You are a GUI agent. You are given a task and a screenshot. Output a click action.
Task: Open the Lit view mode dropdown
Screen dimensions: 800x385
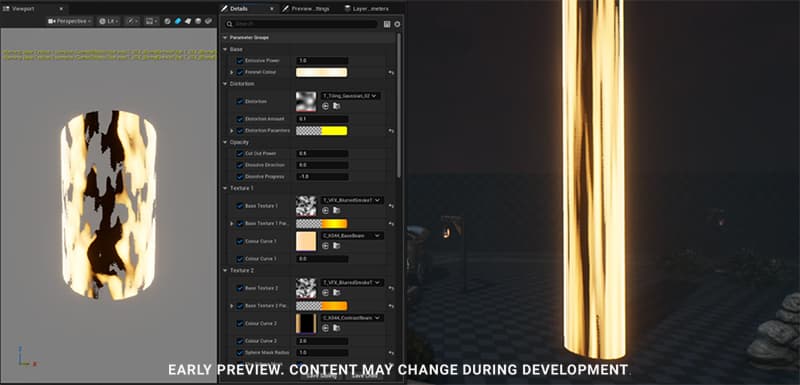(x=109, y=21)
